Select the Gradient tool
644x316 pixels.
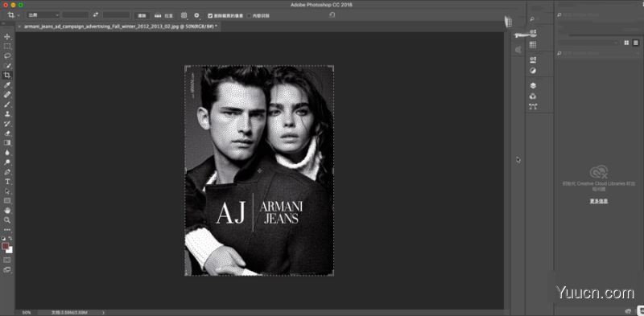[7, 143]
